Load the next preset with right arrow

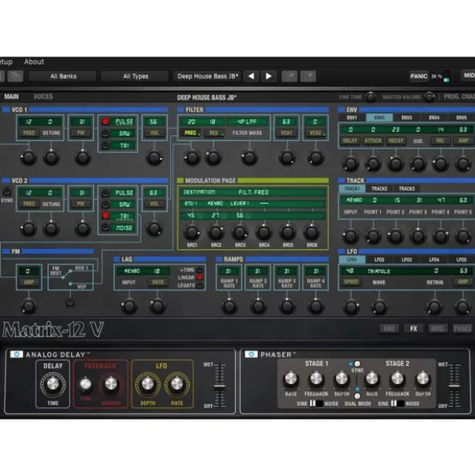pyautogui.click(x=269, y=77)
